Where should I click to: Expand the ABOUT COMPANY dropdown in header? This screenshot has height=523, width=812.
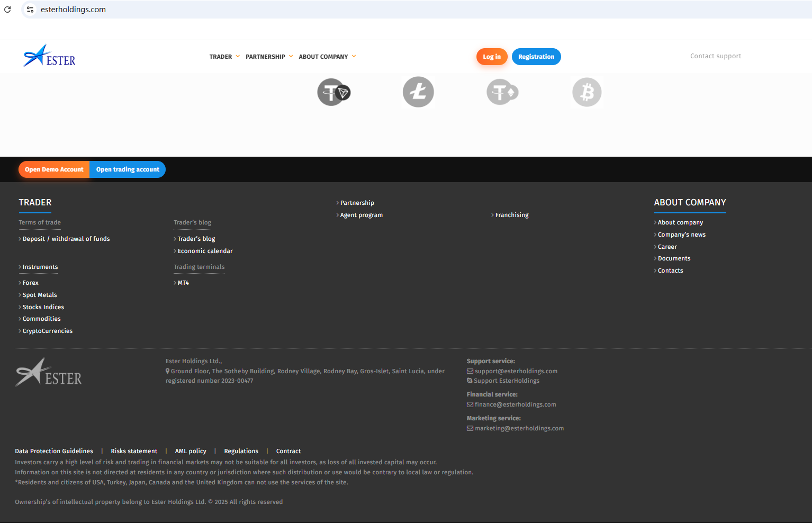[327, 57]
